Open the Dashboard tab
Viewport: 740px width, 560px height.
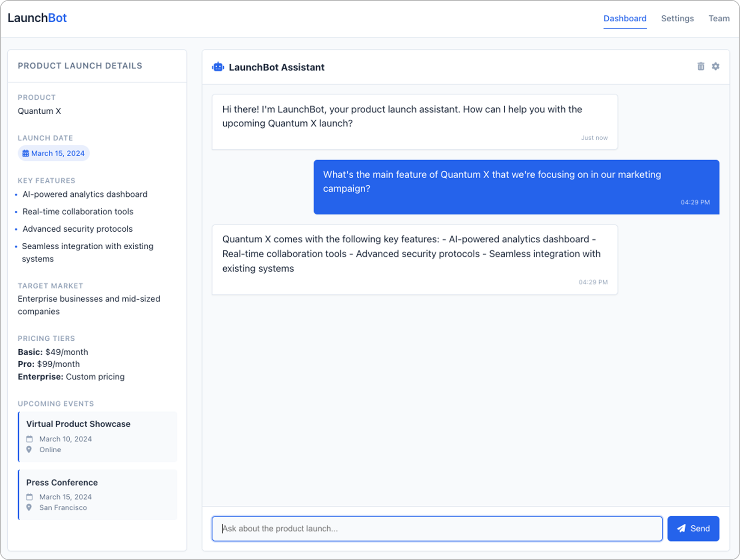click(x=625, y=18)
